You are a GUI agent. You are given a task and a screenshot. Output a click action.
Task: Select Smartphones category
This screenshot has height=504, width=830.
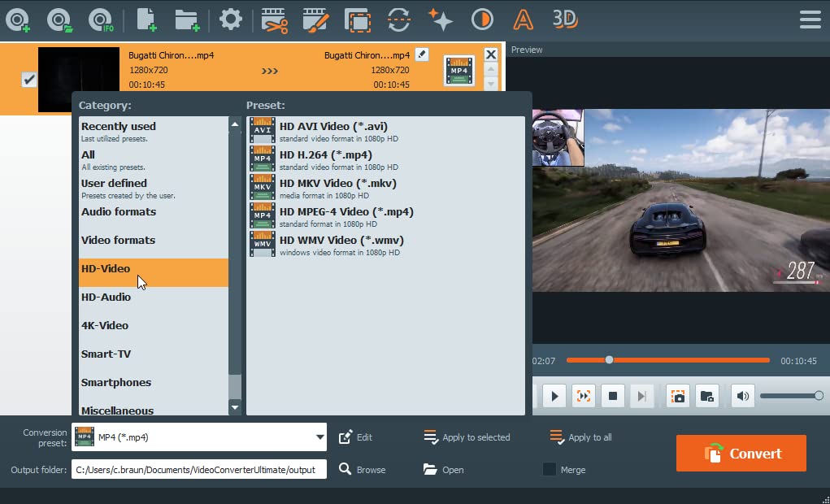point(154,387)
